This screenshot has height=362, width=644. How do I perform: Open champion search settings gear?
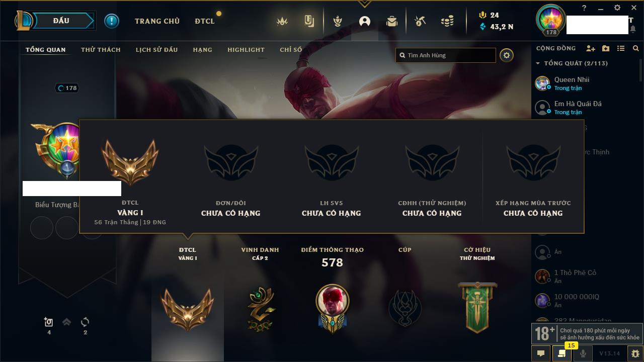pos(507,55)
